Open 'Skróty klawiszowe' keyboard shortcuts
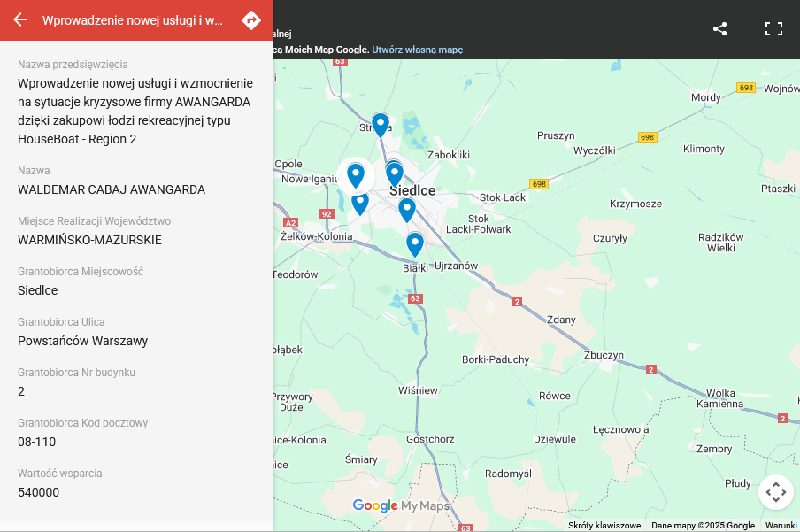800x532 pixels. (x=604, y=526)
